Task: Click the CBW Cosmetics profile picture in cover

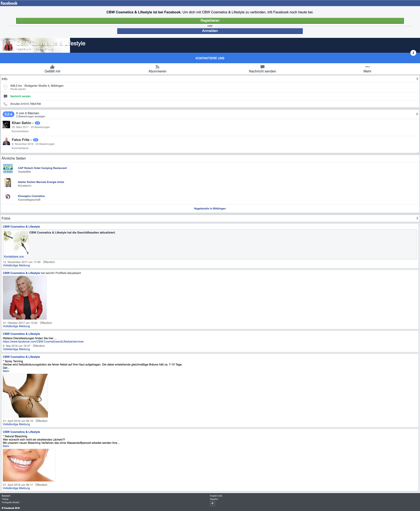Action: click(8, 45)
